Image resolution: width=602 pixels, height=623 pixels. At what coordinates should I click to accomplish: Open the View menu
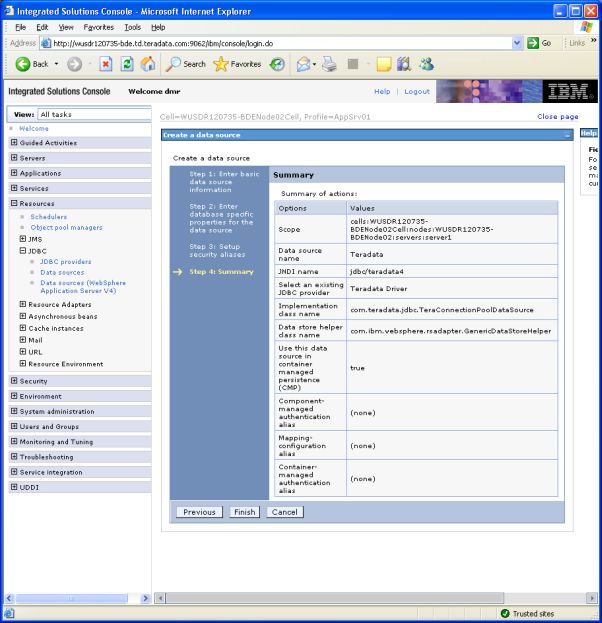[66, 27]
